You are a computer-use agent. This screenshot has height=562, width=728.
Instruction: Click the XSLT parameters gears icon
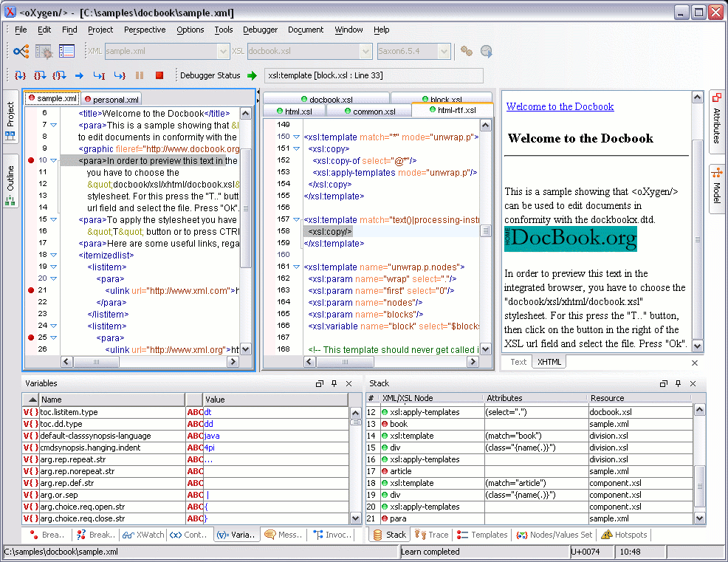467,51
